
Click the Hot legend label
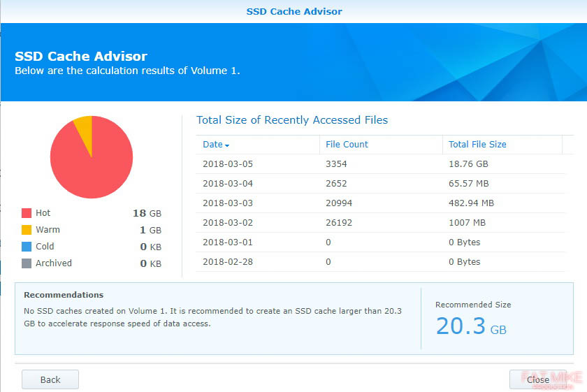(x=43, y=213)
